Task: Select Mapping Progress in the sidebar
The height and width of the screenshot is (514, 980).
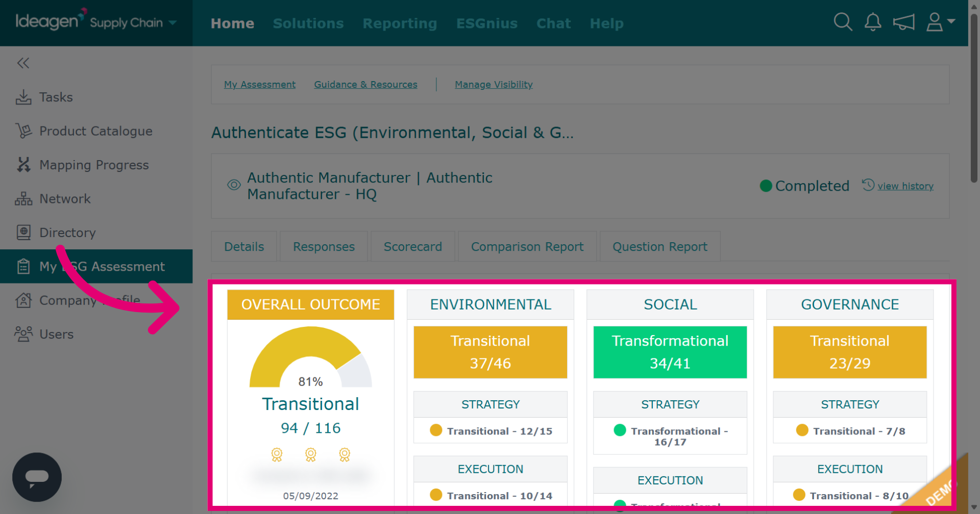Action: click(96, 165)
